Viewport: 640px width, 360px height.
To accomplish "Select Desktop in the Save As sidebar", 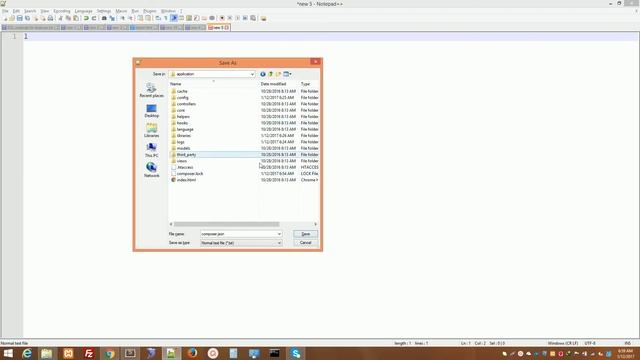I will tap(151, 111).
